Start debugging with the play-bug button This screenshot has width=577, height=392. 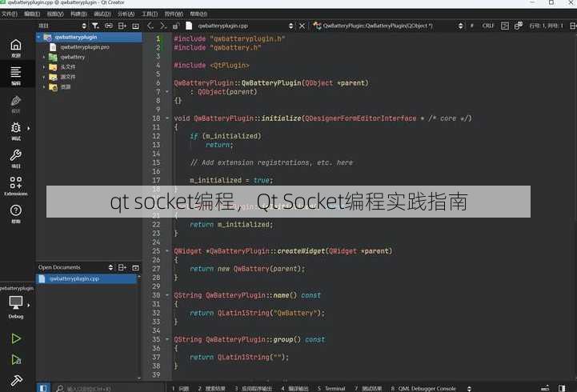16,359
